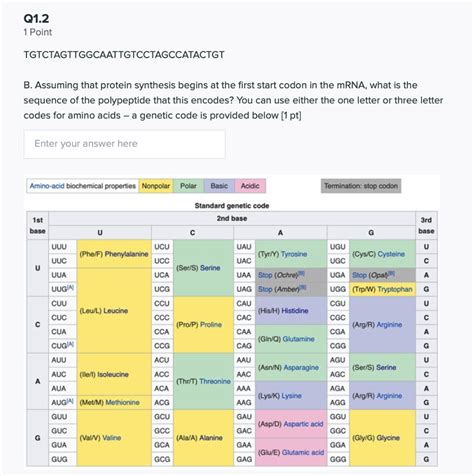The width and height of the screenshot is (474, 476).
Task: Open the Arginine link next to AGG
Action: click(x=389, y=396)
